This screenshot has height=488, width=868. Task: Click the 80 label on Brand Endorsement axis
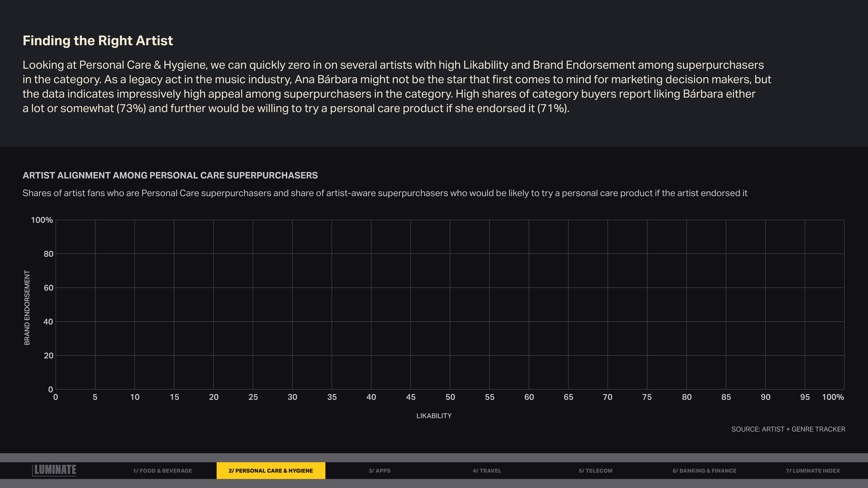click(x=48, y=254)
